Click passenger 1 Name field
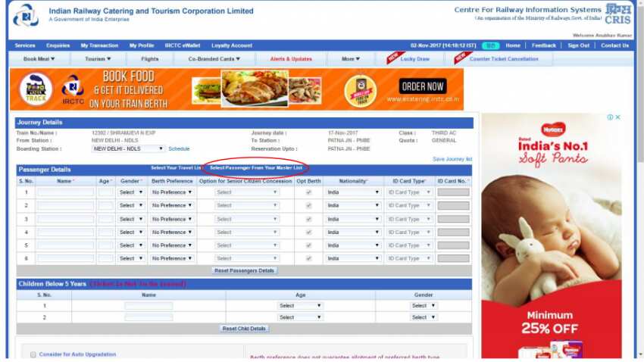The height and width of the screenshot is (362, 644). pyautogui.click(x=66, y=192)
